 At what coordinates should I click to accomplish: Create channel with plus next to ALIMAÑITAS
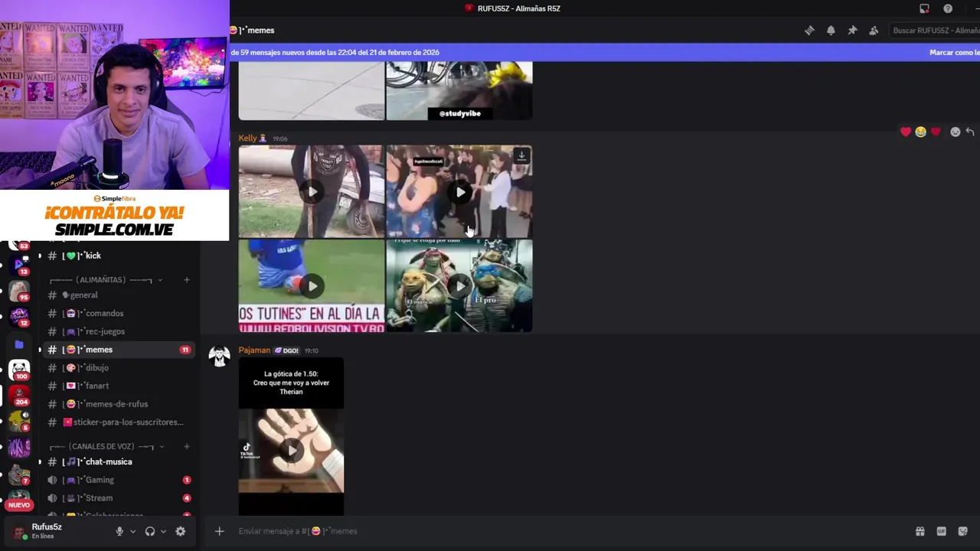[x=186, y=280]
